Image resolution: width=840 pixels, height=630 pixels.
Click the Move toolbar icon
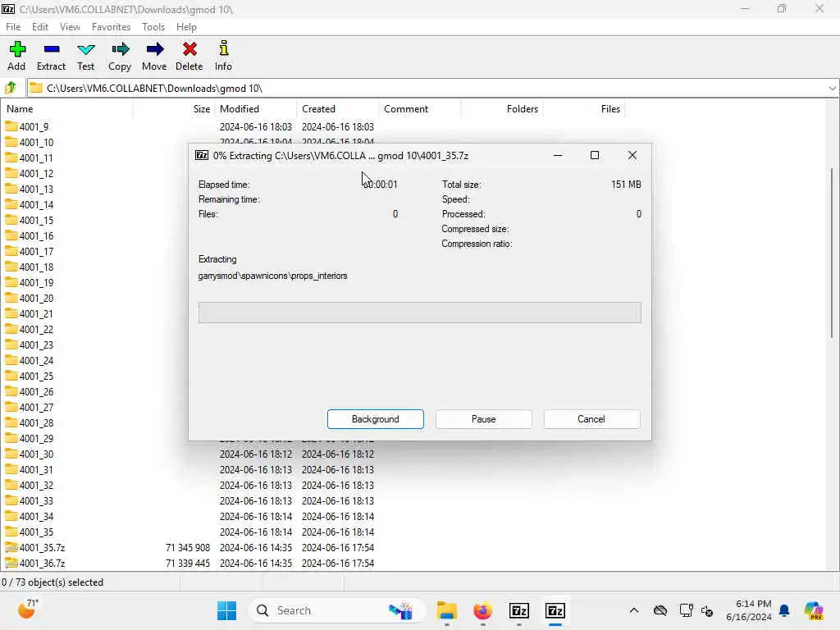(154, 56)
